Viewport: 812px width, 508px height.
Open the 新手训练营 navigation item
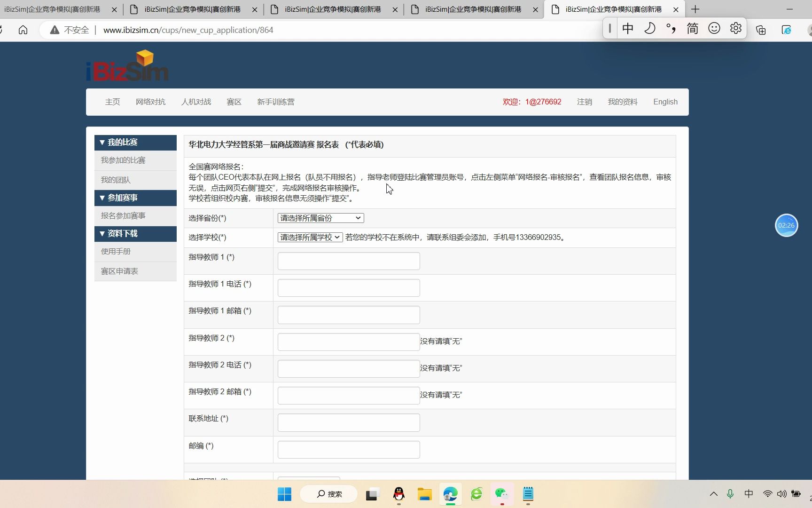coord(276,102)
